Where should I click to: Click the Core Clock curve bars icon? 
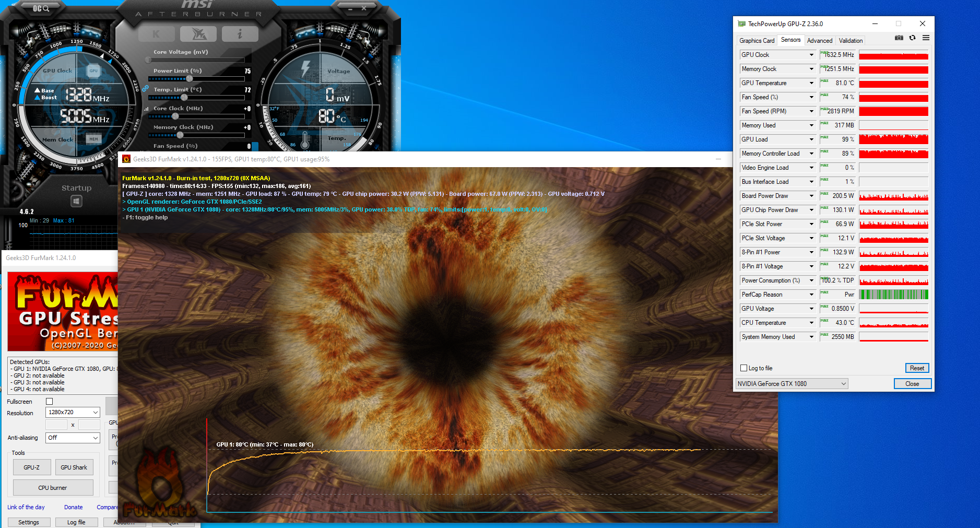point(147,109)
